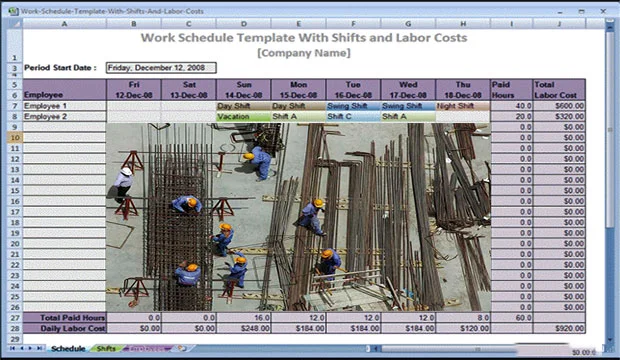
Task: Select the construction site picture
Action: (x=299, y=217)
